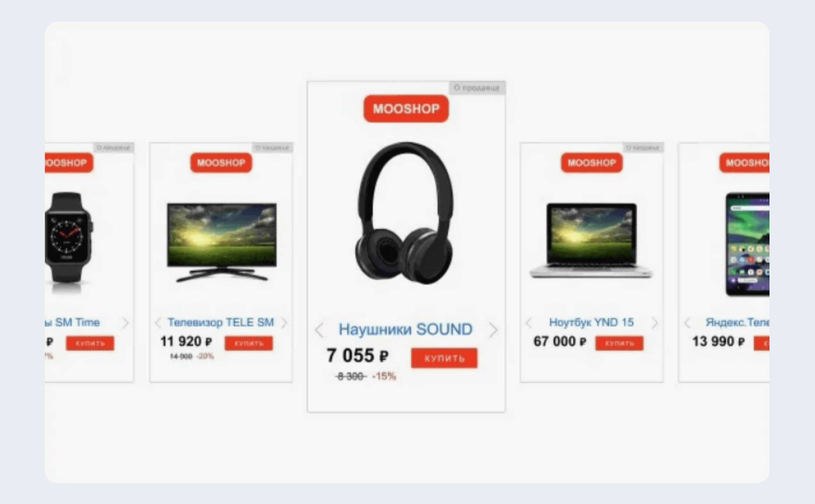Viewport: 815px width, 504px height.
Task: Open the Ноутбук YND 15 product title link
Action: (591, 322)
